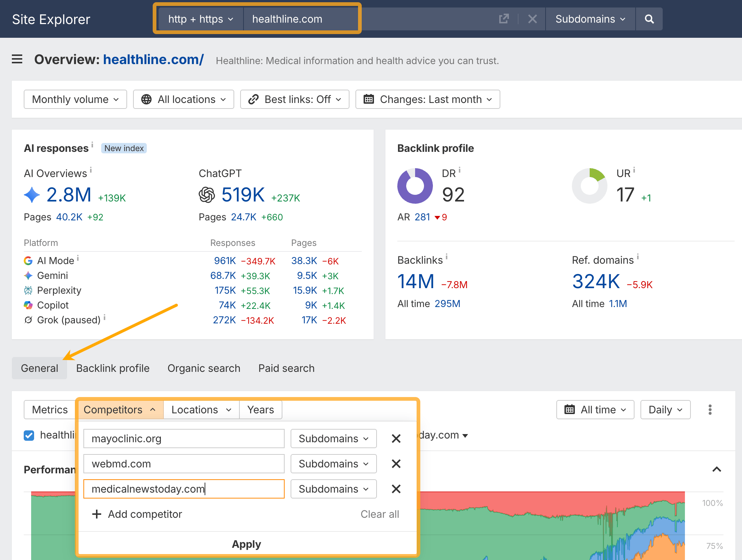Open the Changes: Last month dropdown
The width and height of the screenshot is (742, 560).
(428, 99)
